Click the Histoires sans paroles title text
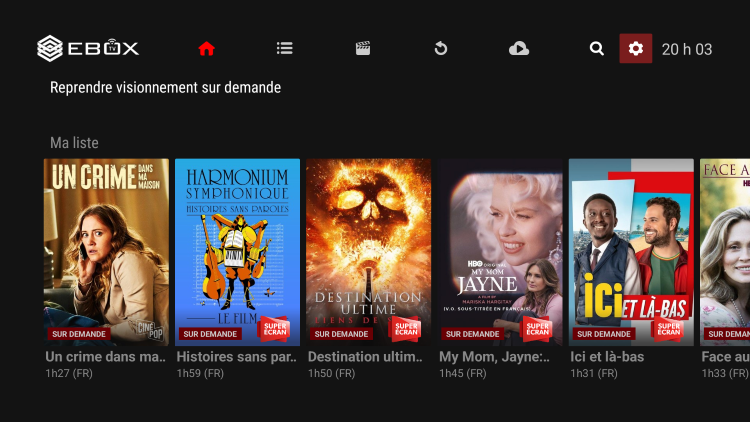Image resolution: width=750 pixels, height=422 pixels. [x=237, y=357]
